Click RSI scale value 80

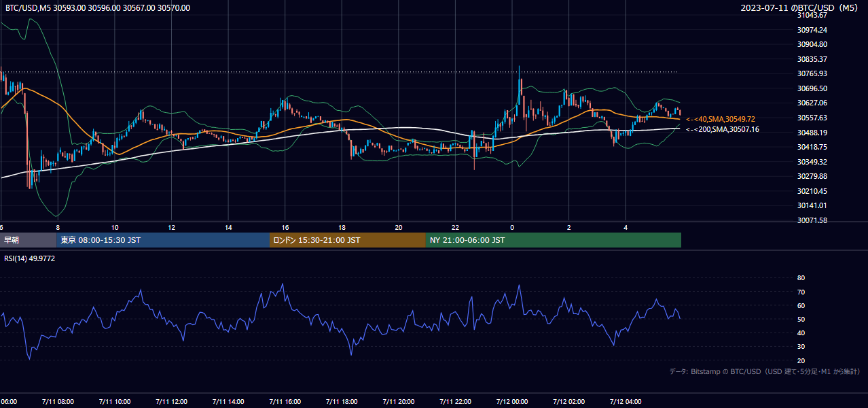coord(801,278)
